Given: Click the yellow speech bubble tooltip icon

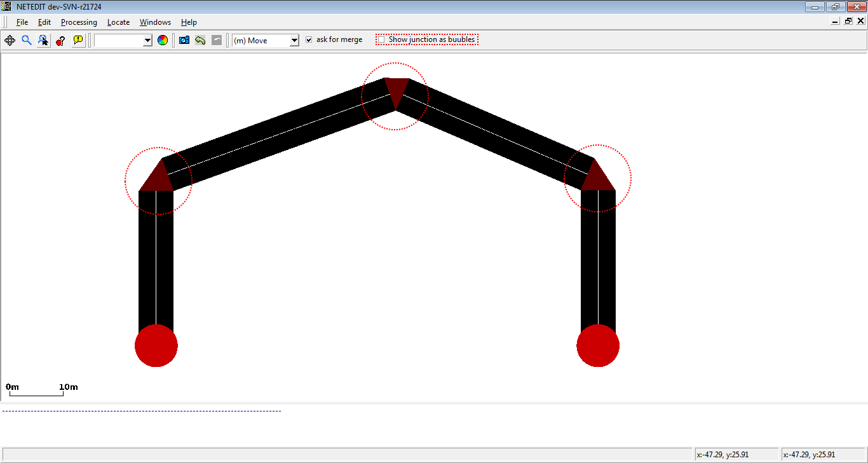Looking at the screenshot, I should (78, 40).
